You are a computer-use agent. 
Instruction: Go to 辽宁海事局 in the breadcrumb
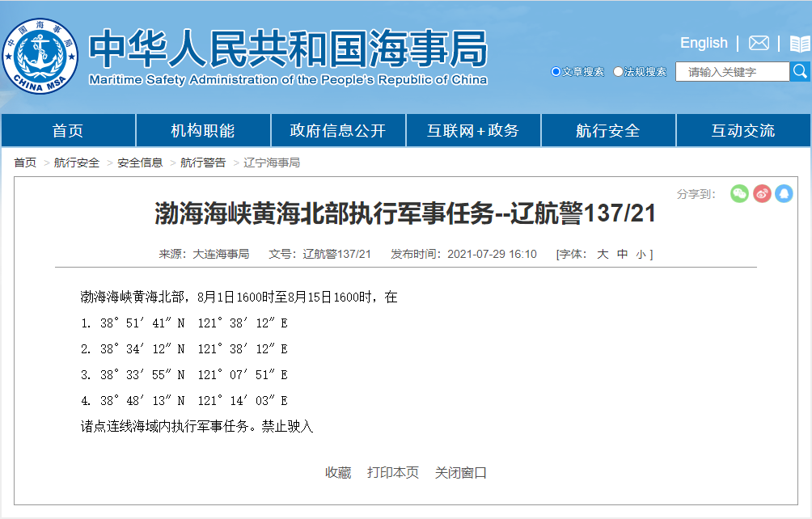(x=272, y=162)
